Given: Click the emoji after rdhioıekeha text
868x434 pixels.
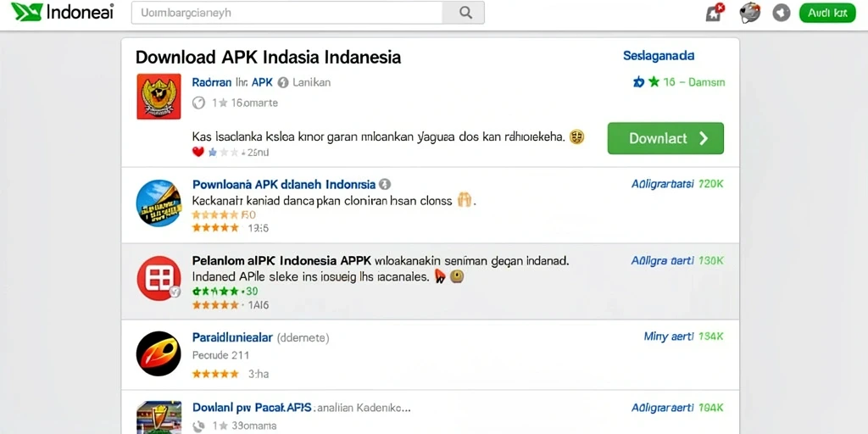Looking at the screenshot, I should coord(577,136).
